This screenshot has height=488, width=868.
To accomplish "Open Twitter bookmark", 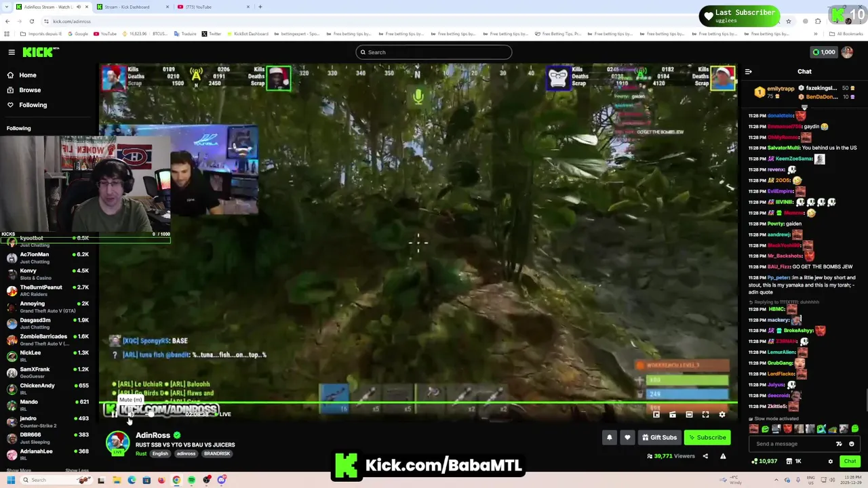I will [212, 34].
